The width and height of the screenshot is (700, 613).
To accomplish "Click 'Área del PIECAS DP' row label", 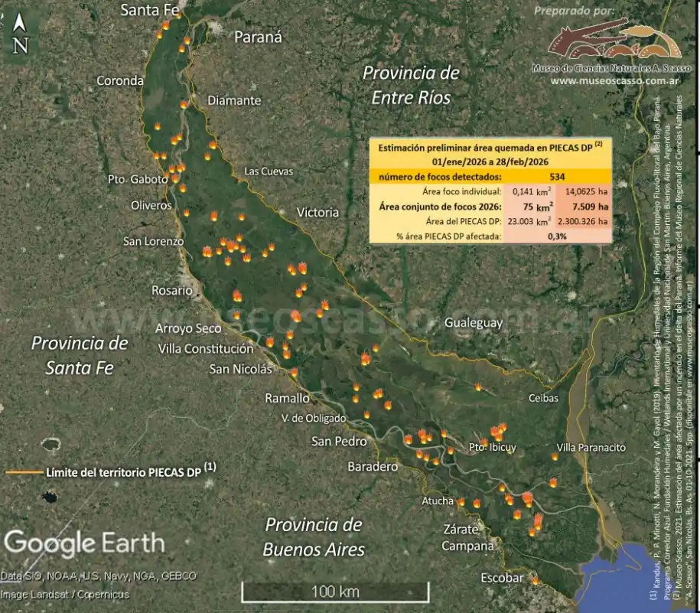I will [x=464, y=221].
